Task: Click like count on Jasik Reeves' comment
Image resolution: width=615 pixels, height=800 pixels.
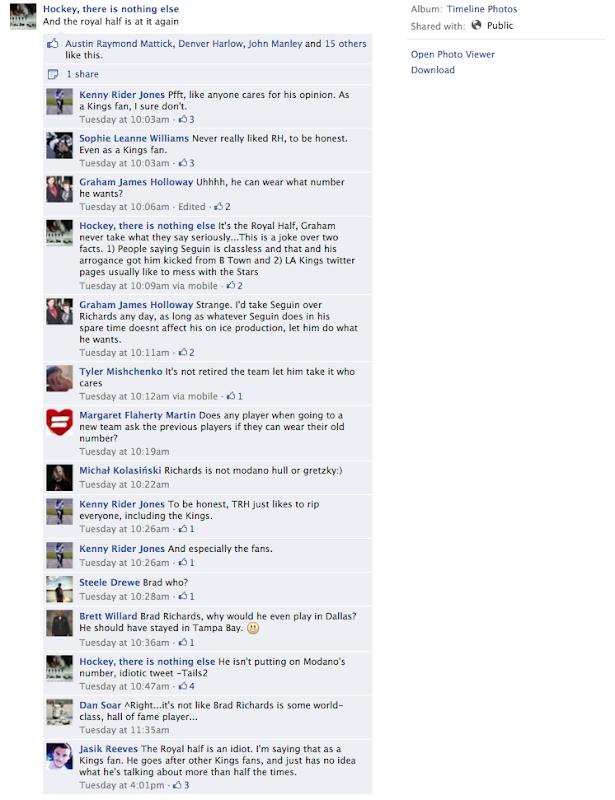Action: click(181, 785)
